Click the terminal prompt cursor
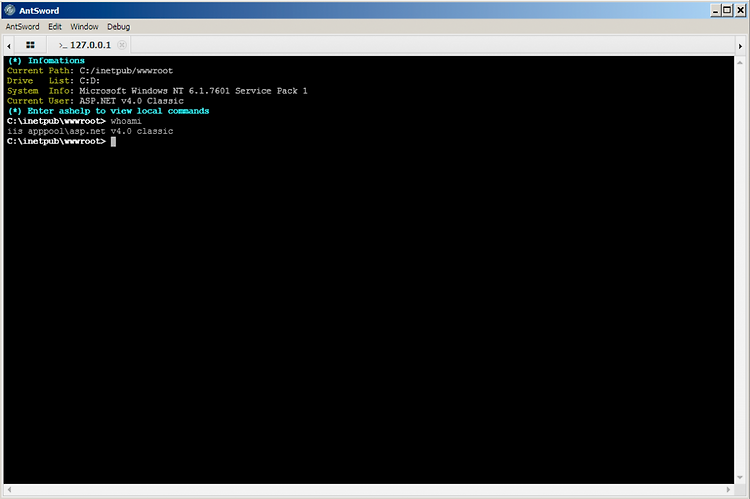750x499 pixels. coord(113,142)
